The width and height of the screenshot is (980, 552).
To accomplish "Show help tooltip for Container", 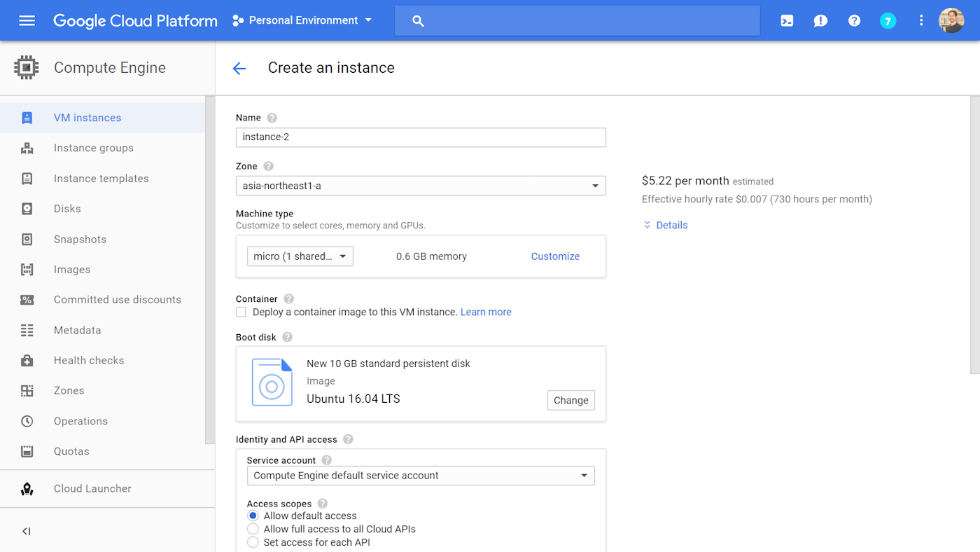I will click(x=288, y=298).
